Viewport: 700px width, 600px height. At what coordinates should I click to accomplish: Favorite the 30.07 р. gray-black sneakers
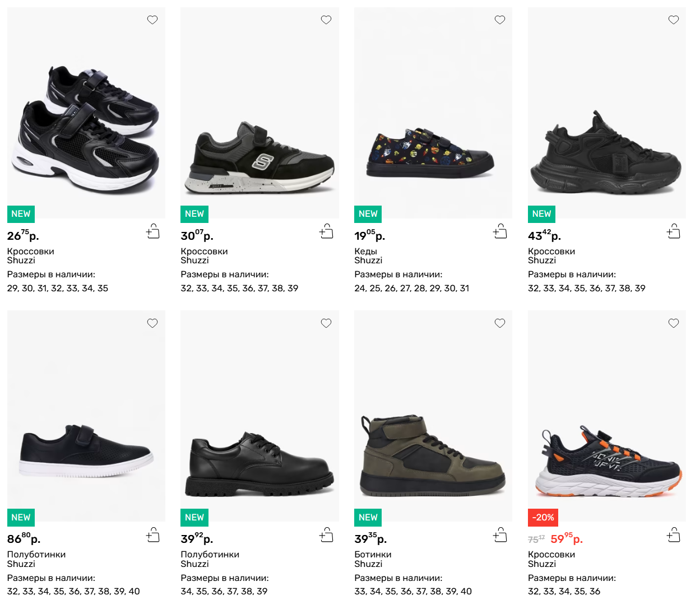pyautogui.click(x=326, y=20)
